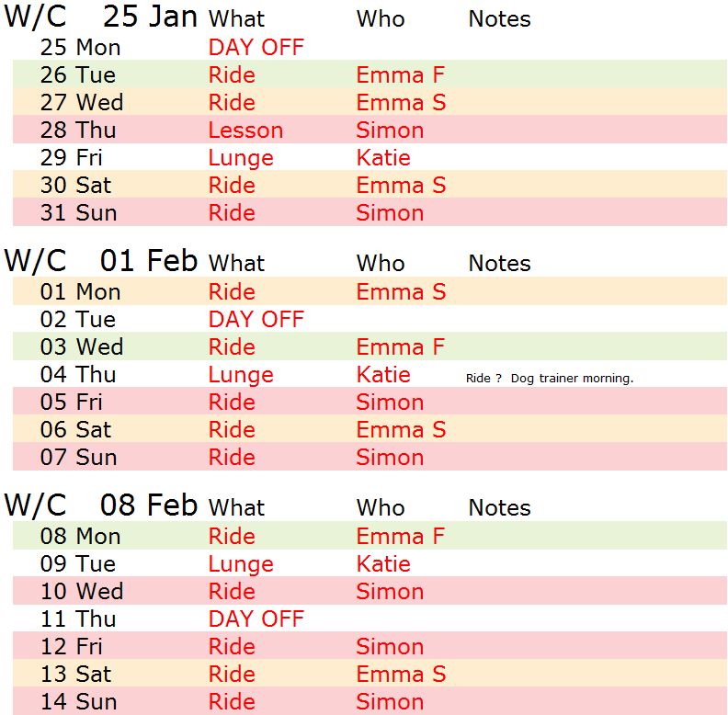This screenshot has height=715, width=728.
Task: Click the "W/C 08 Feb" week heading
Action: click(101, 506)
